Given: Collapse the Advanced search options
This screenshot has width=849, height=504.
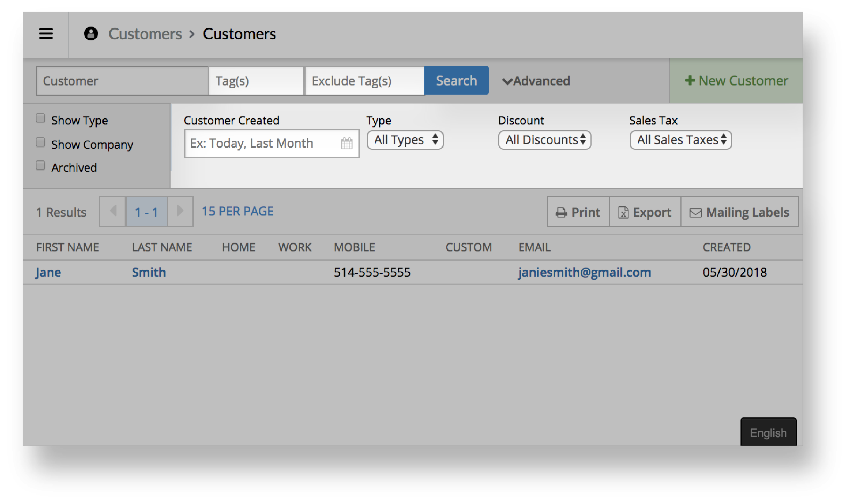Looking at the screenshot, I should pos(536,81).
